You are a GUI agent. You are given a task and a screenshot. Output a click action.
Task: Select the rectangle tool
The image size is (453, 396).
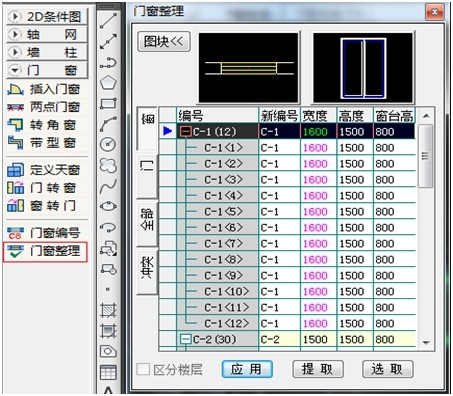(108, 103)
